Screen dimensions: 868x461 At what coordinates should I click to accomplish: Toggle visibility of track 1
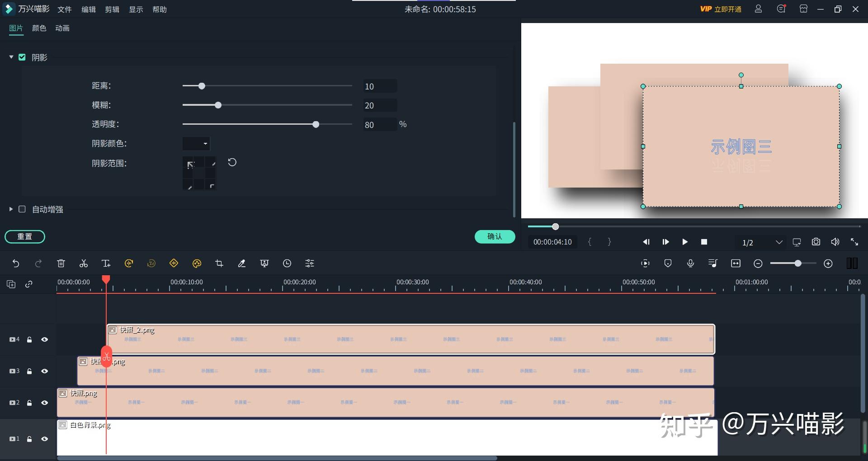point(44,439)
